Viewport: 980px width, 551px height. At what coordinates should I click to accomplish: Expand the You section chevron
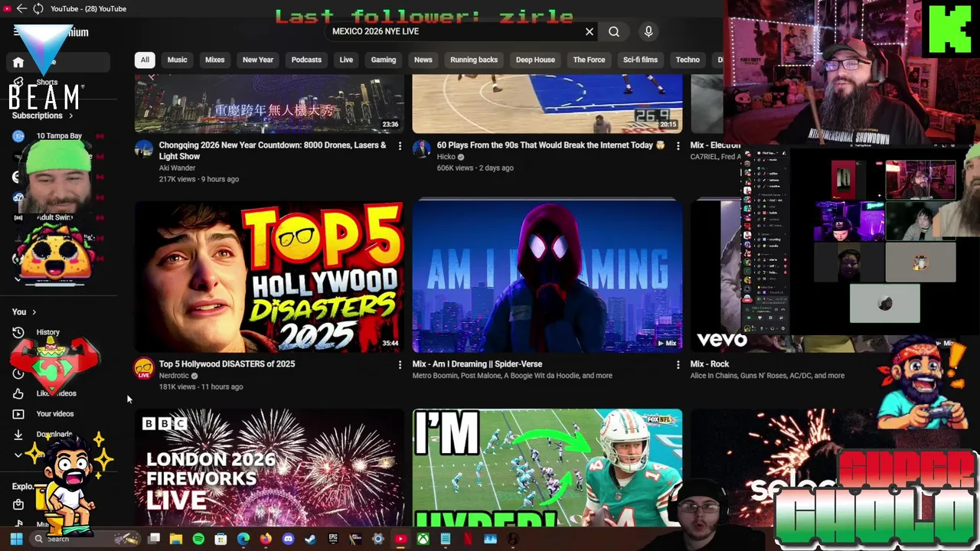pos(34,312)
